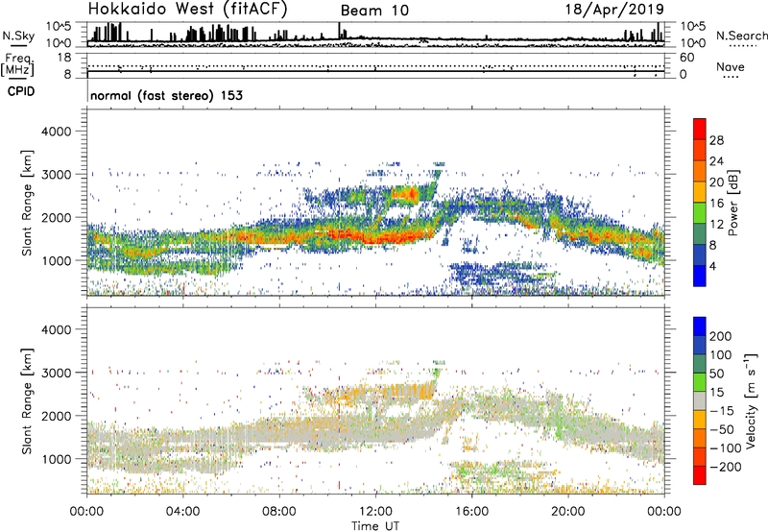Click the velocity value '-200' label
This screenshot has height=532, width=768.
coord(726,467)
